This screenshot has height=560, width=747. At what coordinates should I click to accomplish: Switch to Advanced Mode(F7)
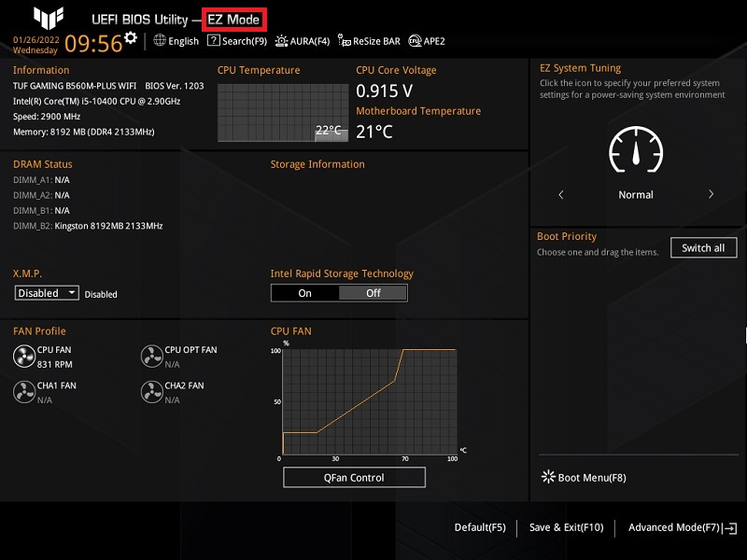[682, 527]
